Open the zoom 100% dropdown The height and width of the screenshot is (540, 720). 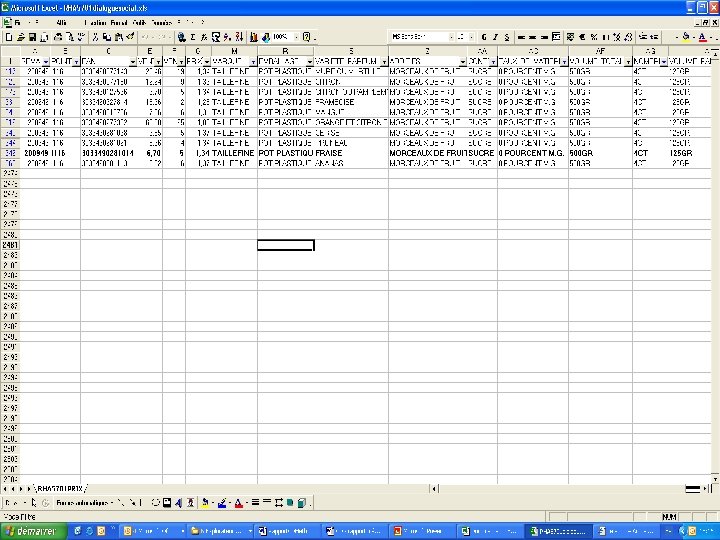coord(296,37)
